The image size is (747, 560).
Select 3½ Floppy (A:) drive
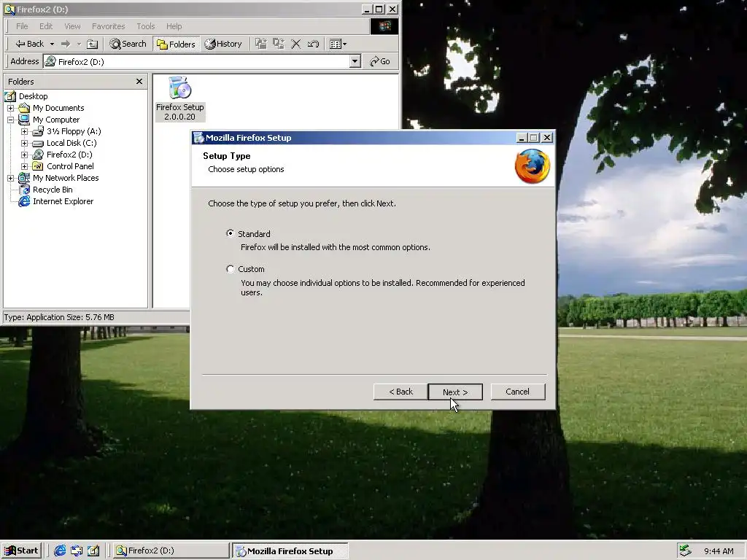click(x=74, y=131)
